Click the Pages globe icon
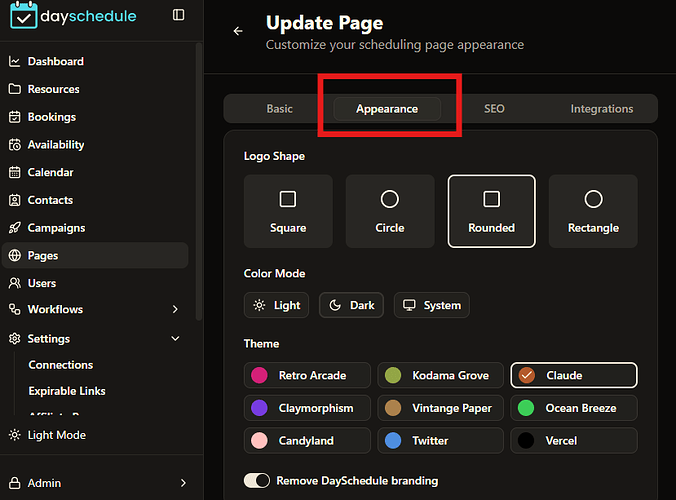The image size is (676, 500). tap(15, 256)
